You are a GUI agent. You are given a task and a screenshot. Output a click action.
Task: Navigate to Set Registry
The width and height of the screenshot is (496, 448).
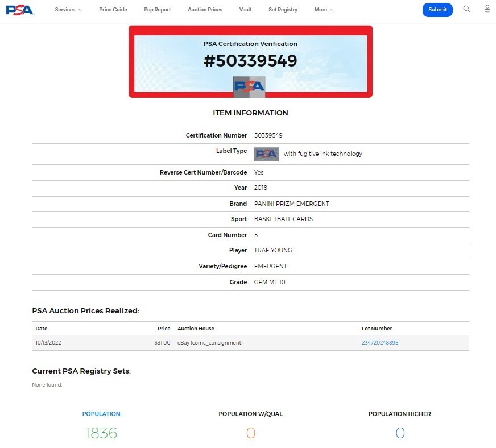tap(283, 10)
